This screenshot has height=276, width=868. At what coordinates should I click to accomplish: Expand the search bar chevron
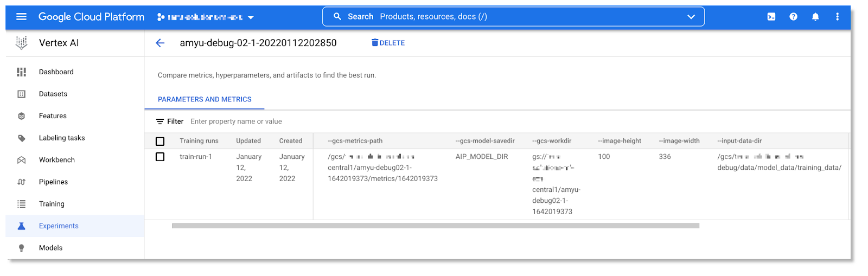[x=691, y=17]
